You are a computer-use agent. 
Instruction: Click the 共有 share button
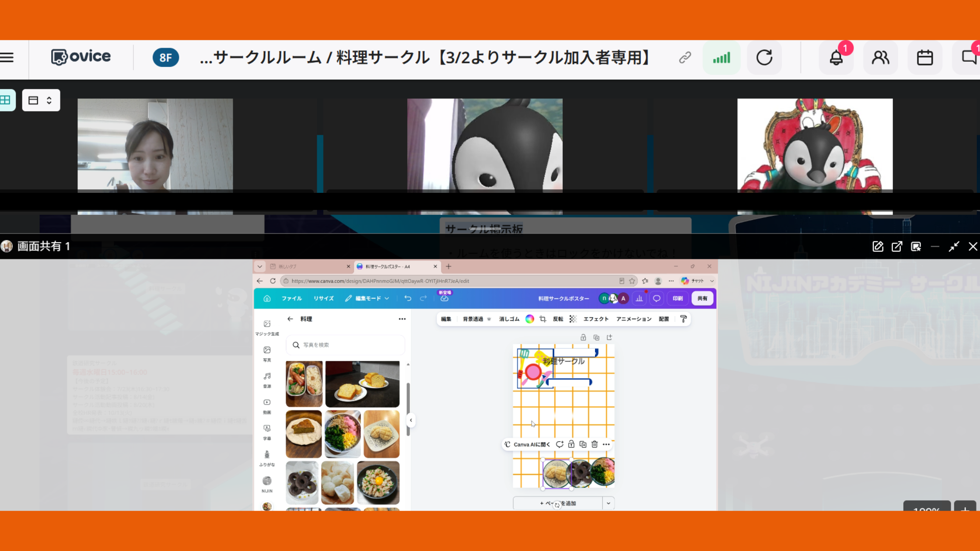[702, 298]
